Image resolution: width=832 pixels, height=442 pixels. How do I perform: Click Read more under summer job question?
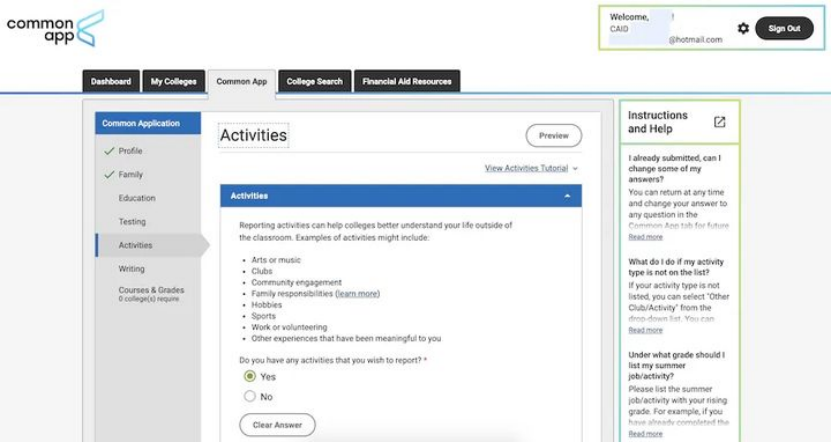click(645, 434)
